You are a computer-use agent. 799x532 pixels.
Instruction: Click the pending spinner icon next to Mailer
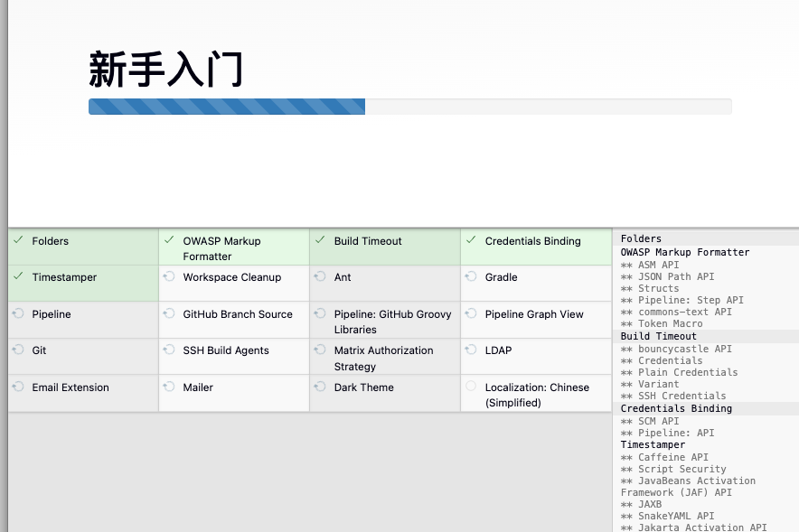(169, 387)
